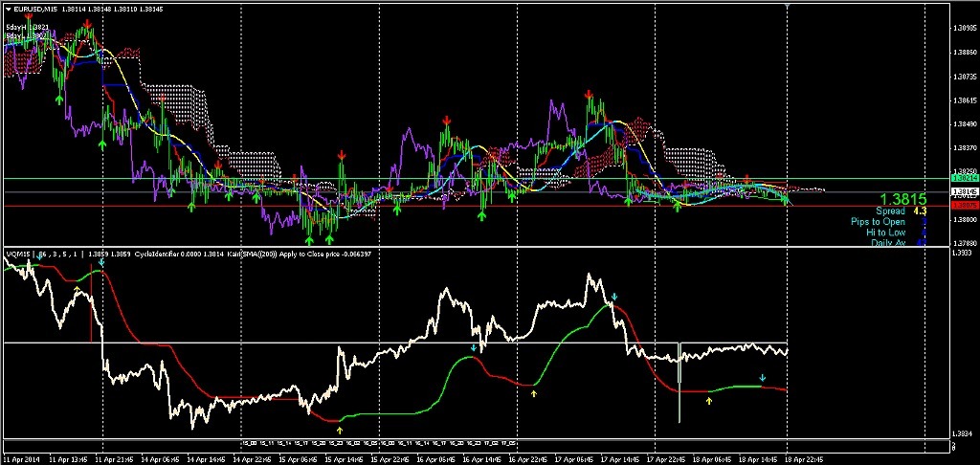This screenshot has height=465, width=980.
Task: Select the cyan down arrow above 18 Apr 14:45
Action: pyautogui.click(x=762, y=378)
